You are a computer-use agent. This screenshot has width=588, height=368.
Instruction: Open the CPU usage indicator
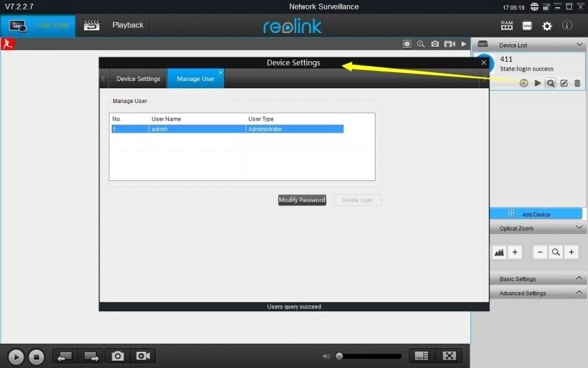point(527,25)
